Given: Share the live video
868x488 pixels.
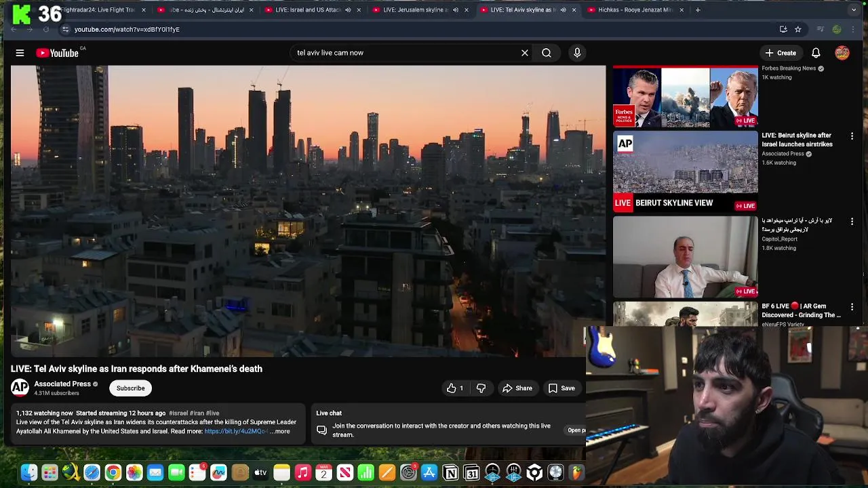Looking at the screenshot, I should coord(517,388).
